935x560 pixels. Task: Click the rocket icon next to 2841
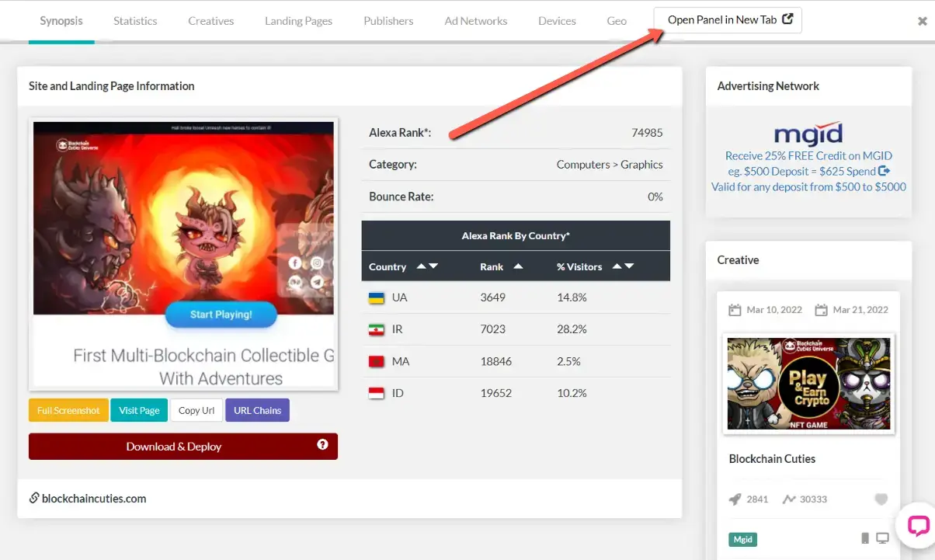pos(735,499)
